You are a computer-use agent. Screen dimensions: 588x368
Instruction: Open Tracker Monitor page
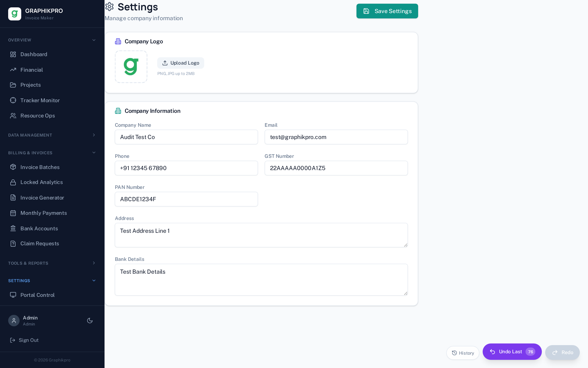coord(52,100)
